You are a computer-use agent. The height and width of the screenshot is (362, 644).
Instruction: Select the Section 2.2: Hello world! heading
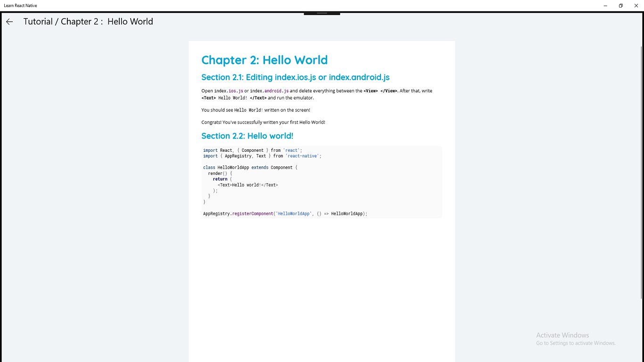tap(248, 136)
